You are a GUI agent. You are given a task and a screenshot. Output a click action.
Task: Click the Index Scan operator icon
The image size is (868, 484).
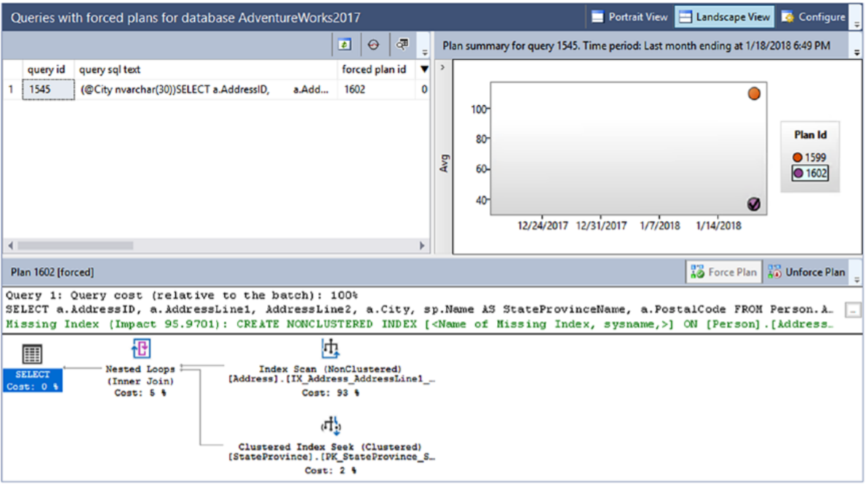[x=330, y=349]
